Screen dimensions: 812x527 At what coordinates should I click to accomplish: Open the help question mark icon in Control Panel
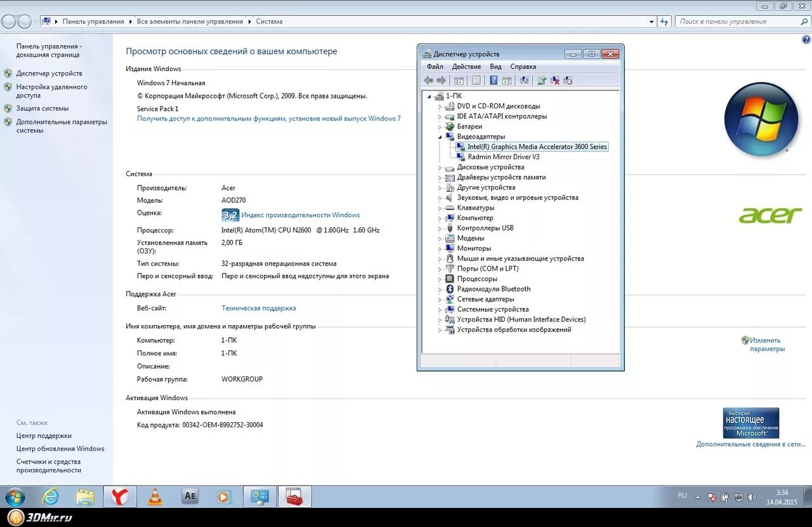806,39
